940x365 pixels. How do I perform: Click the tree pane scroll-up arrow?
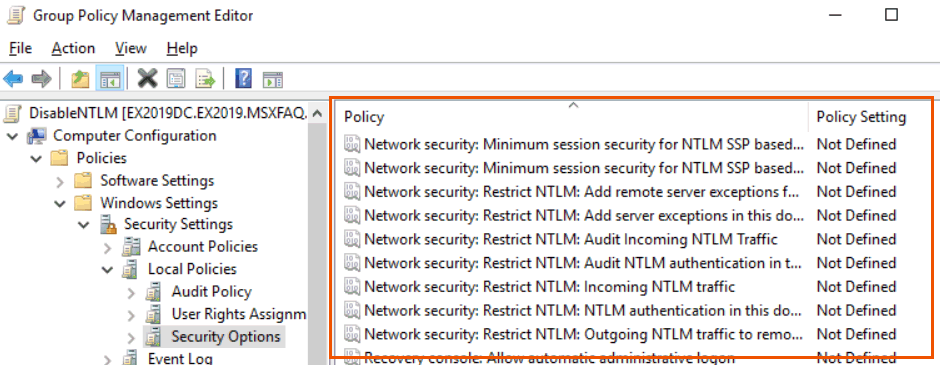coord(318,114)
